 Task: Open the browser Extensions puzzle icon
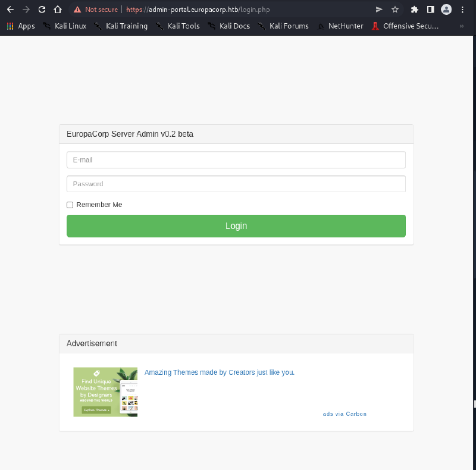(414, 9)
